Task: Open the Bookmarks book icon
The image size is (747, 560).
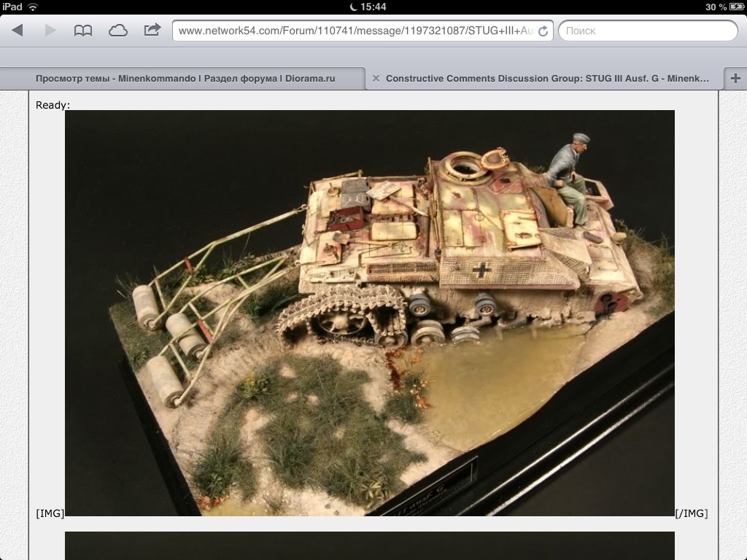Action: [x=83, y=31]
